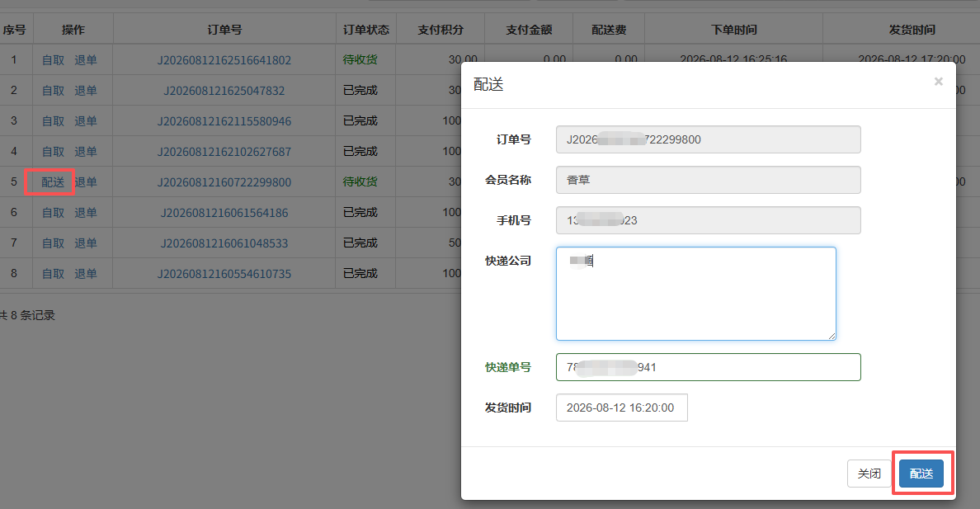Image resolution: width=980 pixels, height=509 pixels.
Task: Click 待收货 status in row 5
Action: 360,182
